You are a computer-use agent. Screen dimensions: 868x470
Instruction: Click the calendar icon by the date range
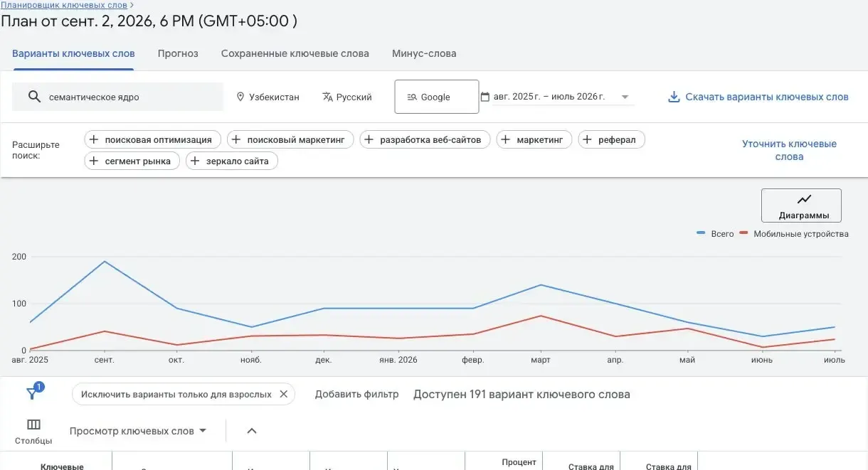click(485, 97)
